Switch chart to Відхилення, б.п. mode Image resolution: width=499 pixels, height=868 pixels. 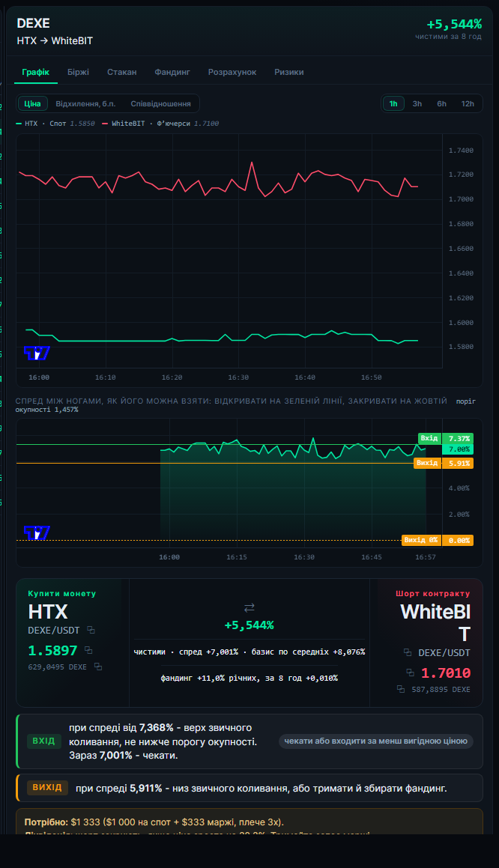tap(86, 103)
